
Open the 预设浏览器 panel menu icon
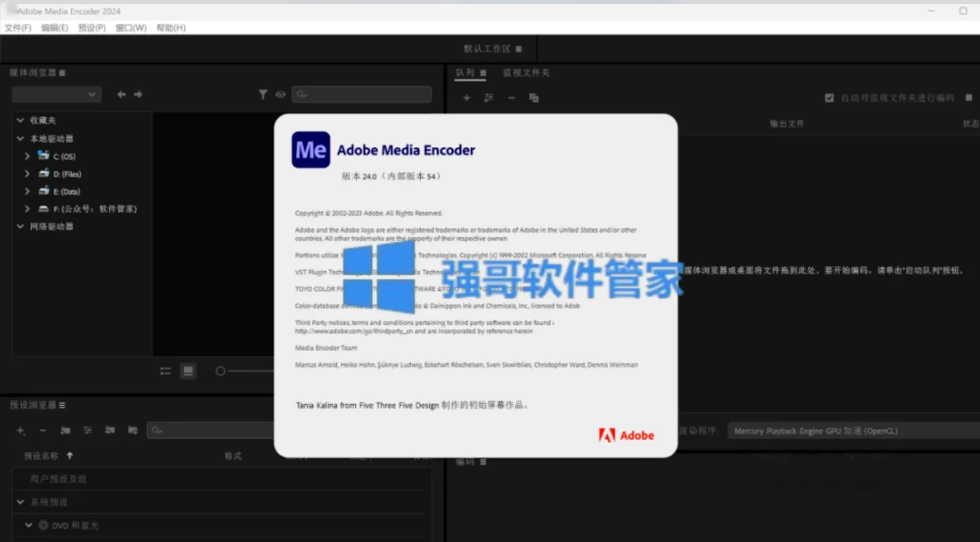(62, 405)
